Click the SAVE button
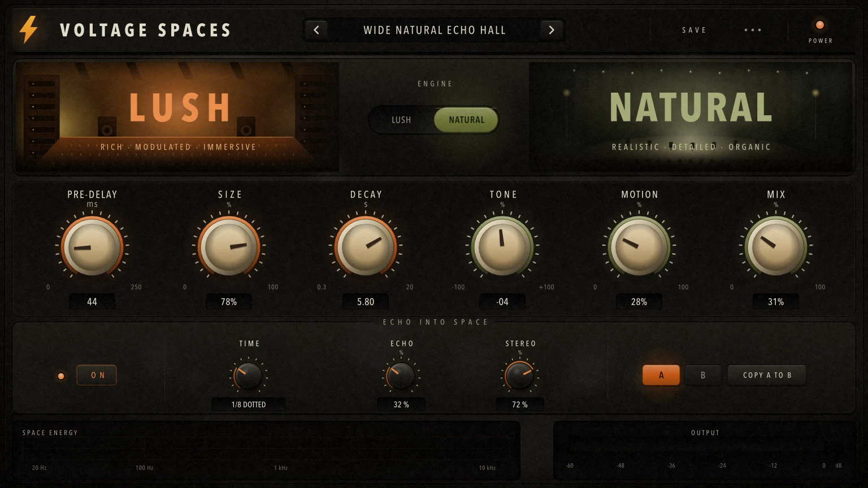 coord(694,30)
